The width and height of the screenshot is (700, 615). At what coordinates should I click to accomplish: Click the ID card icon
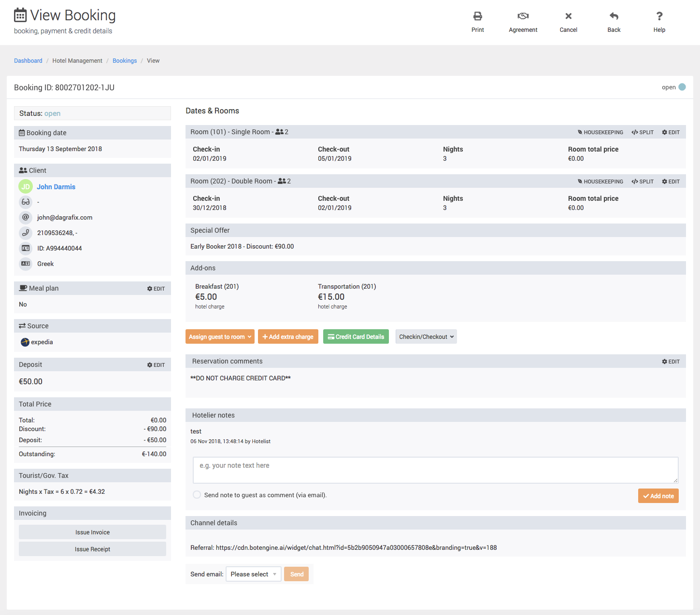point(26,248)
